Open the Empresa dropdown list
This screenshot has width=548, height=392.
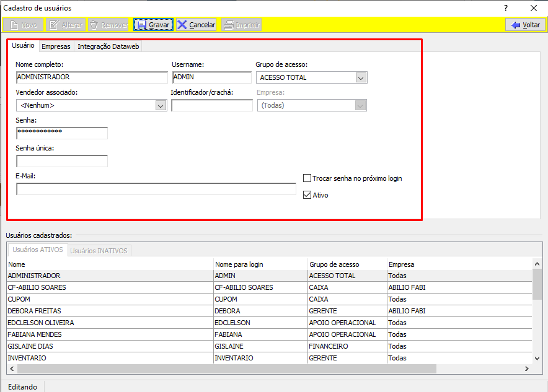361,106
